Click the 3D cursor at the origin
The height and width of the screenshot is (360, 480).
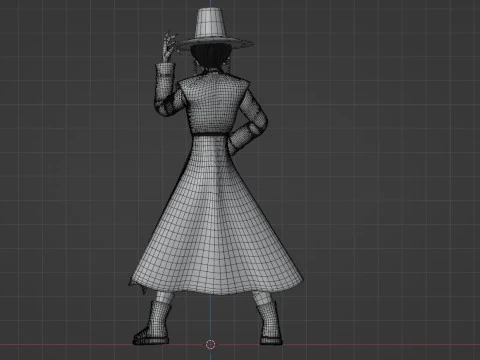tap(211, 344)
